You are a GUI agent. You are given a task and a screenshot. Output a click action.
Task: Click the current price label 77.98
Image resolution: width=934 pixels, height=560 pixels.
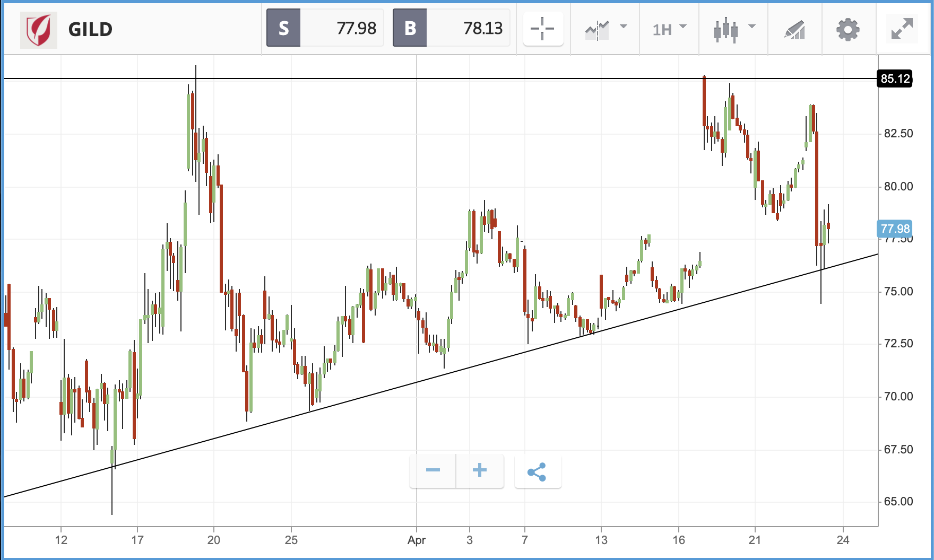click(x=895, y=229)
